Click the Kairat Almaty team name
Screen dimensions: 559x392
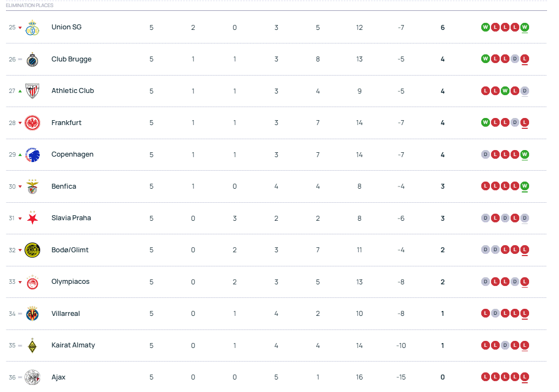(x=73, y=345)
